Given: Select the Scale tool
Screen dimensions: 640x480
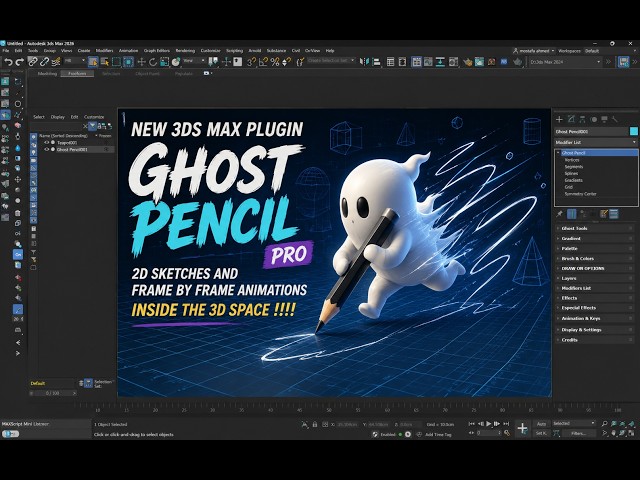Looking at the screenshot, I should tap(164, 62).
